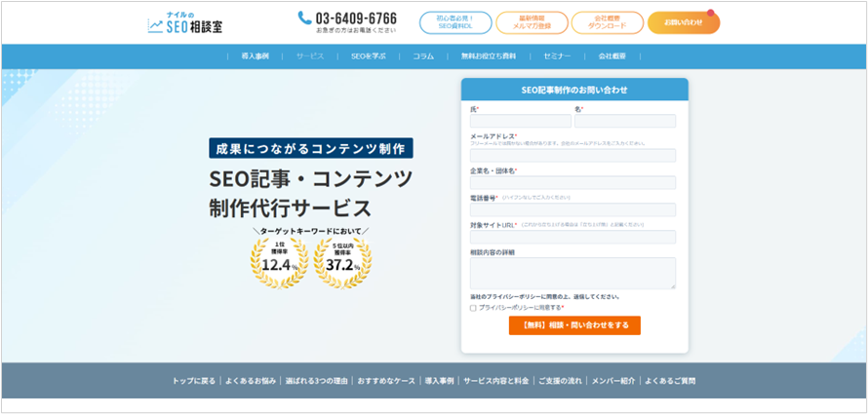
Task: Click the 会社概要ダウンロード button
Action: tap(608, 22)
